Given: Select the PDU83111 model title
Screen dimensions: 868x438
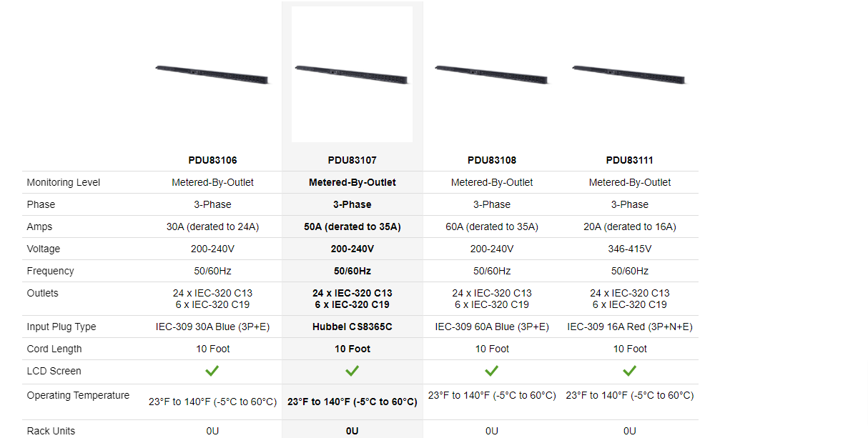Looking at the screenshot, I should coord(629,160).
